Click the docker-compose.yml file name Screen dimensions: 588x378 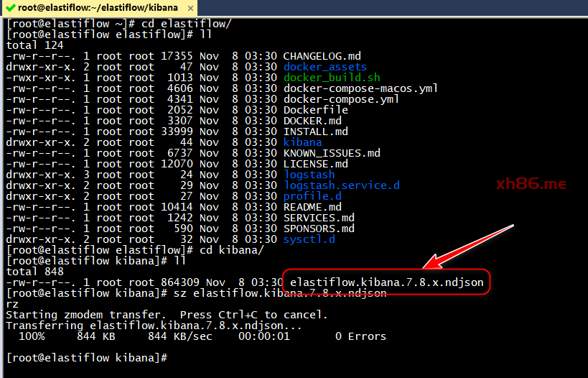[341, 99]
